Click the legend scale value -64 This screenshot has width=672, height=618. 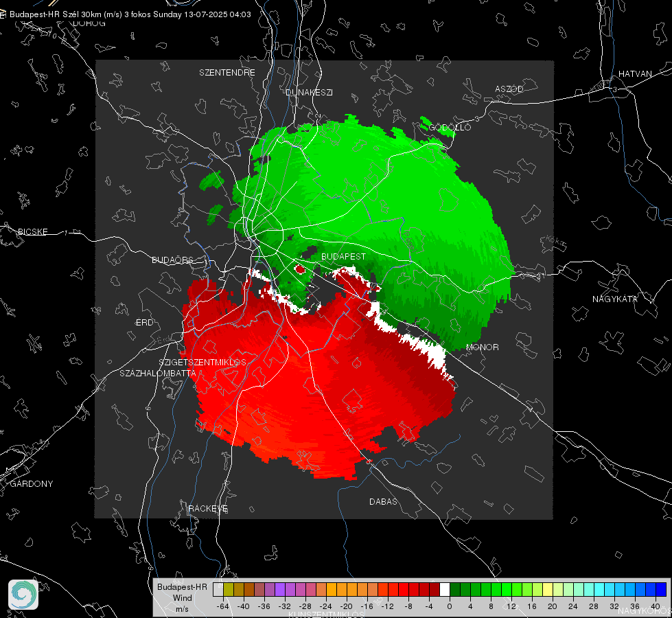coord(223,606)
